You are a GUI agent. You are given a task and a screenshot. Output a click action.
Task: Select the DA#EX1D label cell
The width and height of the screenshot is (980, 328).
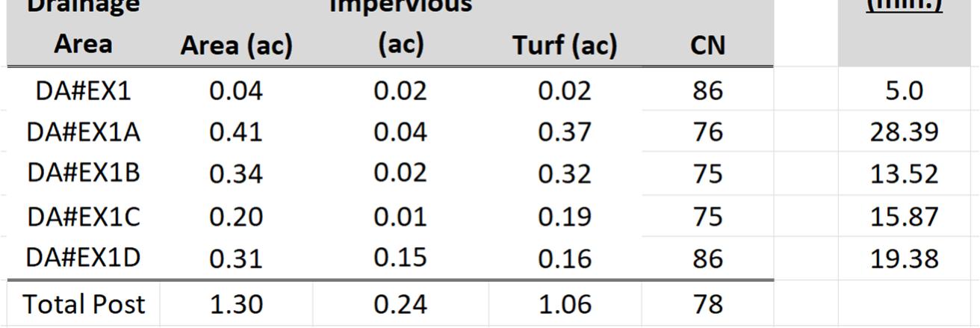pyautogui.click(x=83, y=258)
